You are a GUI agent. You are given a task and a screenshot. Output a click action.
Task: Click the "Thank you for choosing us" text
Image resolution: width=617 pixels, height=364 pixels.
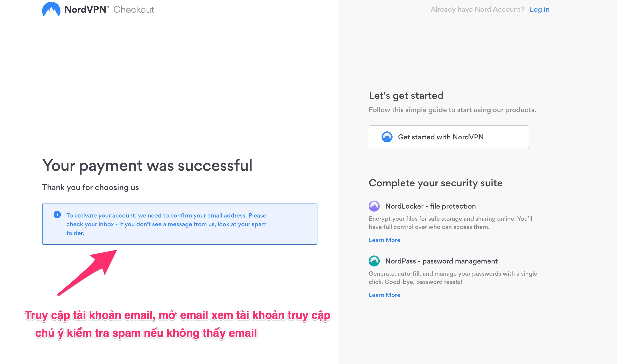(x=90, y=187)
